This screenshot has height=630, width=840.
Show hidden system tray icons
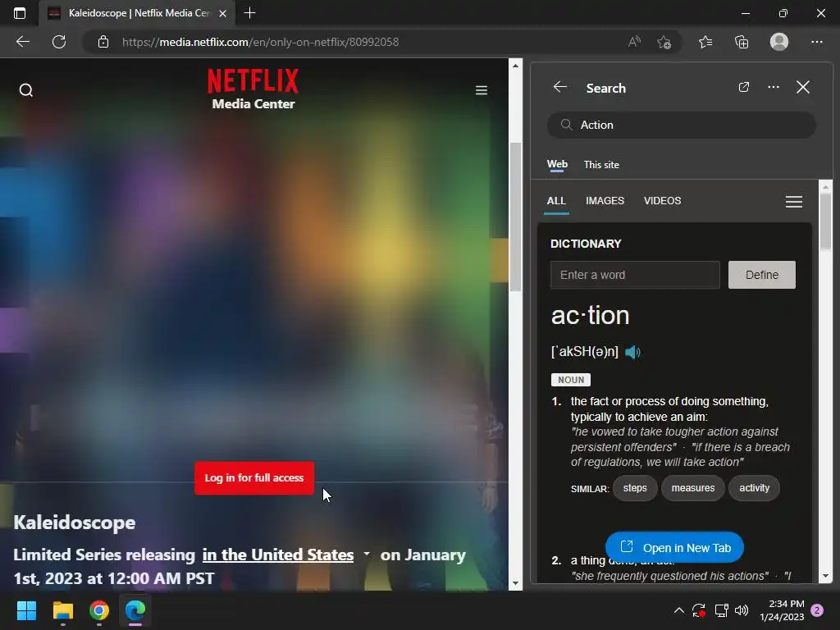(x=678, y=610)
